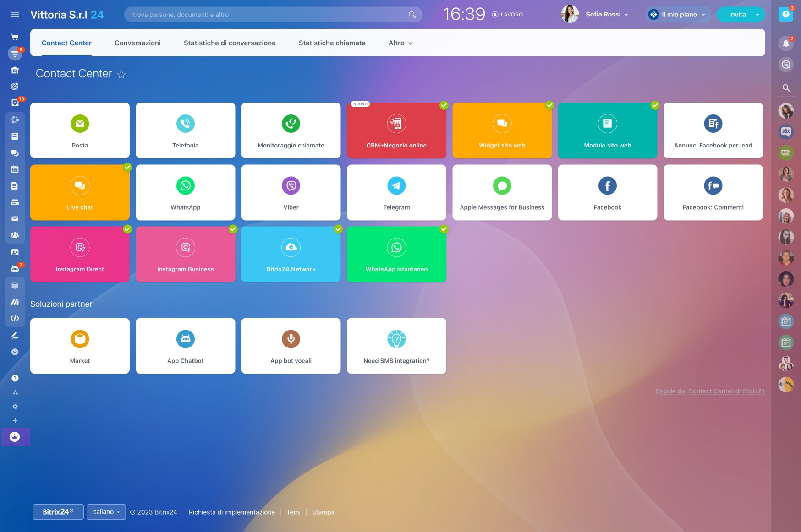This screenshot has width=801, height=532.
Task: Click the question mark help sidebar icon
Action: 15,378
